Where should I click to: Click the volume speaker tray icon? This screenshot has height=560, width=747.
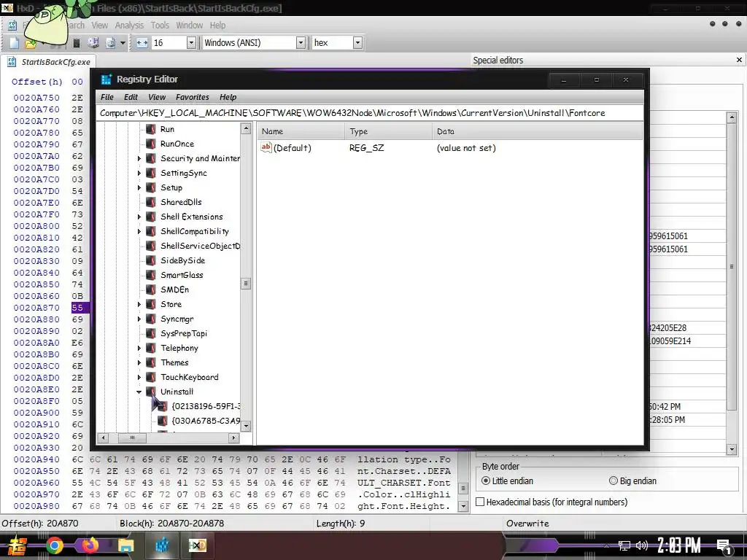tap(642, 545)
